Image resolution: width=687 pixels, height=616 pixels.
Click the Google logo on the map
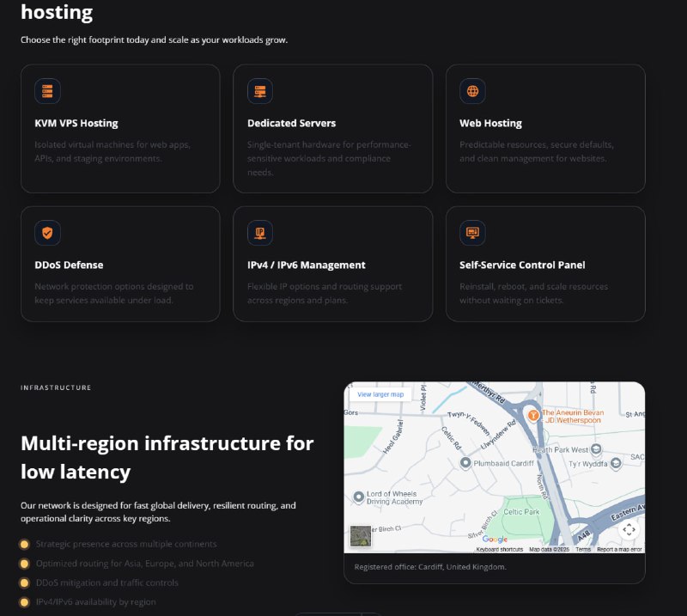pyautogui.click(x=495, y=540)
